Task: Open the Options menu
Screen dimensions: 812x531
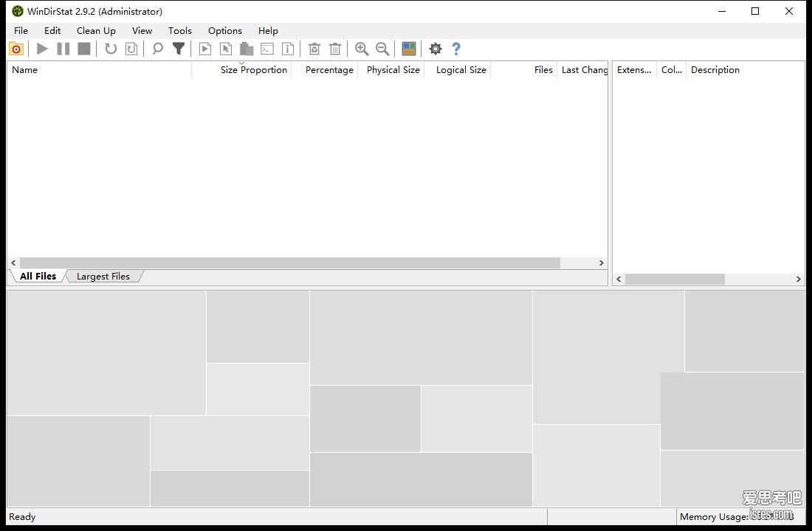Action: click(224, 30)
